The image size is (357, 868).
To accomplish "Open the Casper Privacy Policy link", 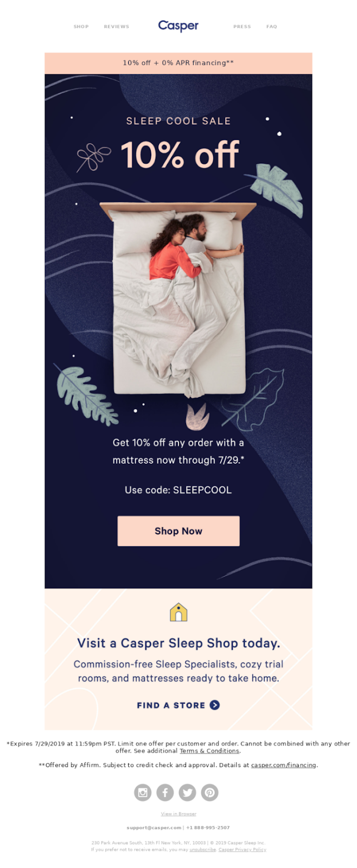I will click(243, 850).
